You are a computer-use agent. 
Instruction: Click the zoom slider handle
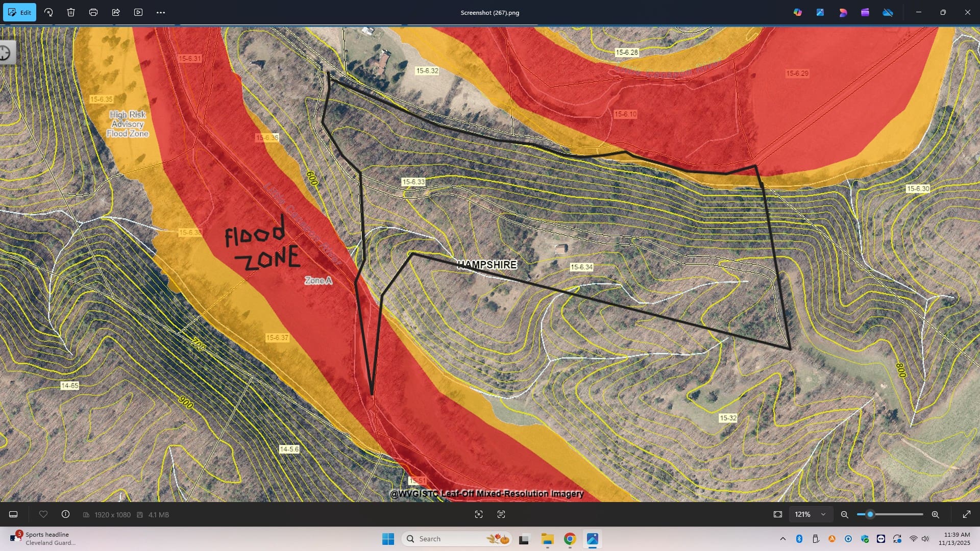click(x=870, y=514)
